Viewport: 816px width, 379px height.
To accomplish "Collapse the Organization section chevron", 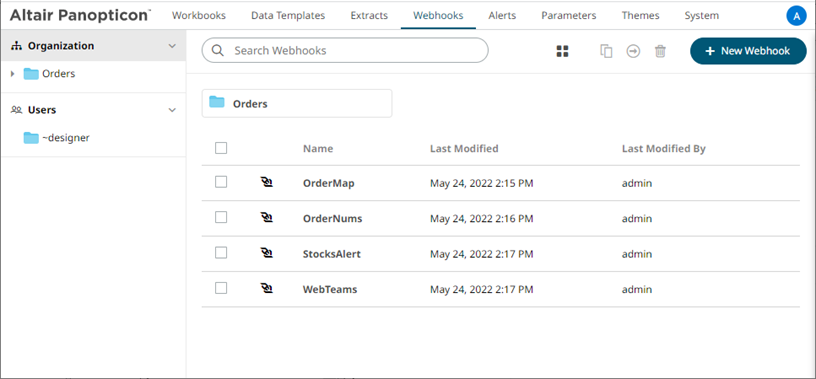I will tap(172, 46).
